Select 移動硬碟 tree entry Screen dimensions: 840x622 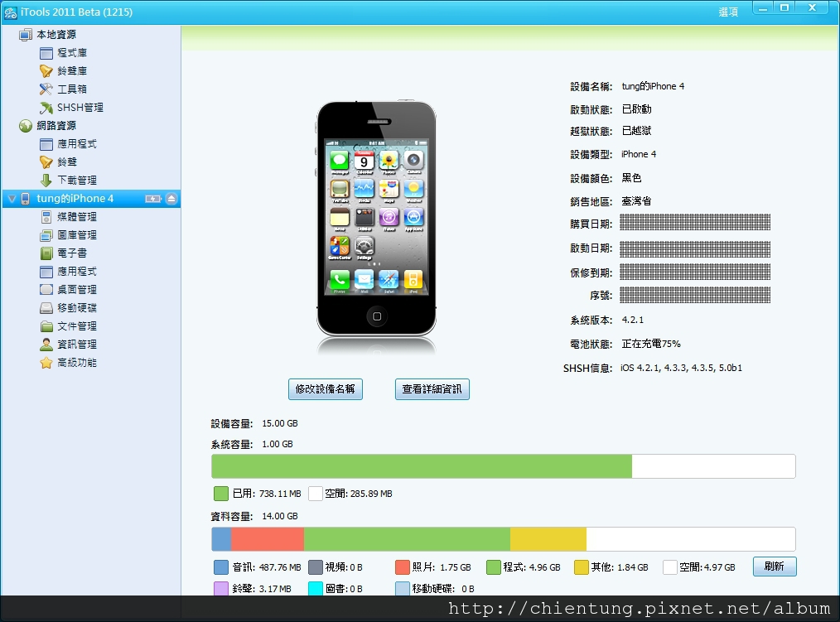77,308
